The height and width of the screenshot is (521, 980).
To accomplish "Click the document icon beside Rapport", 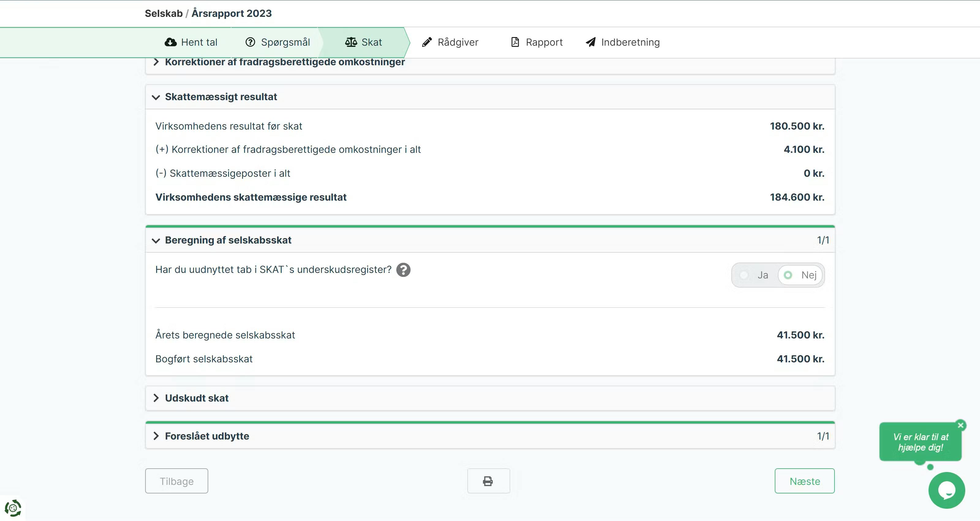I will (x=515, y=42).
